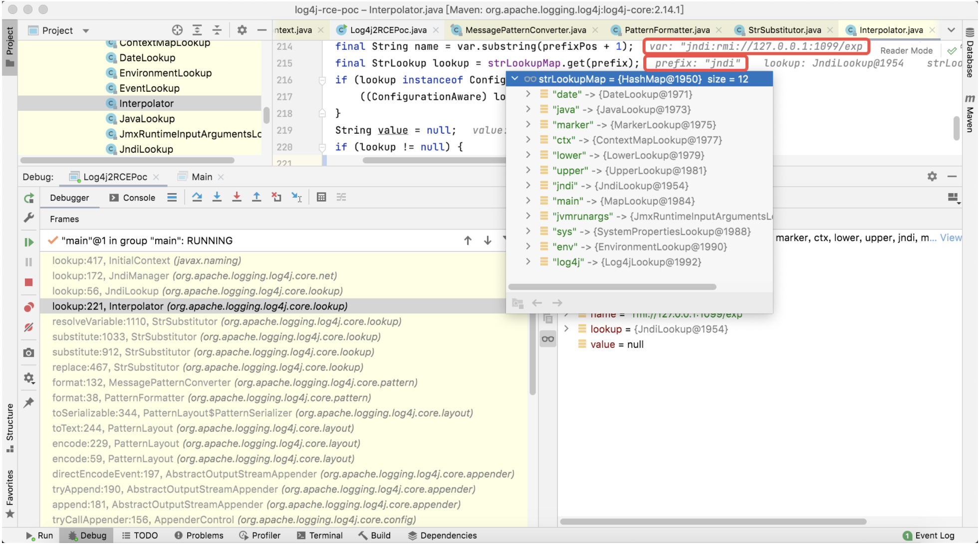Click the Rerun debug session icon
Viewport: 980px width, 546px height.
[x=29, y=198]
